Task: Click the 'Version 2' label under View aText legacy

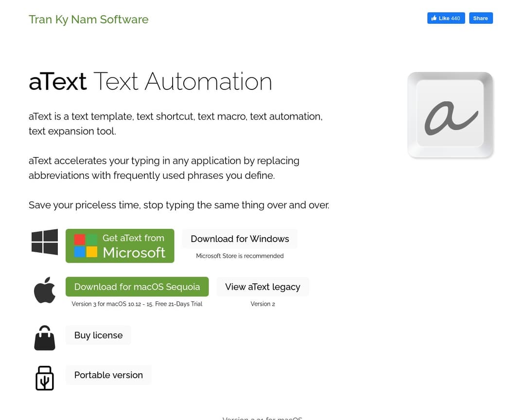Action: point(262,304)
